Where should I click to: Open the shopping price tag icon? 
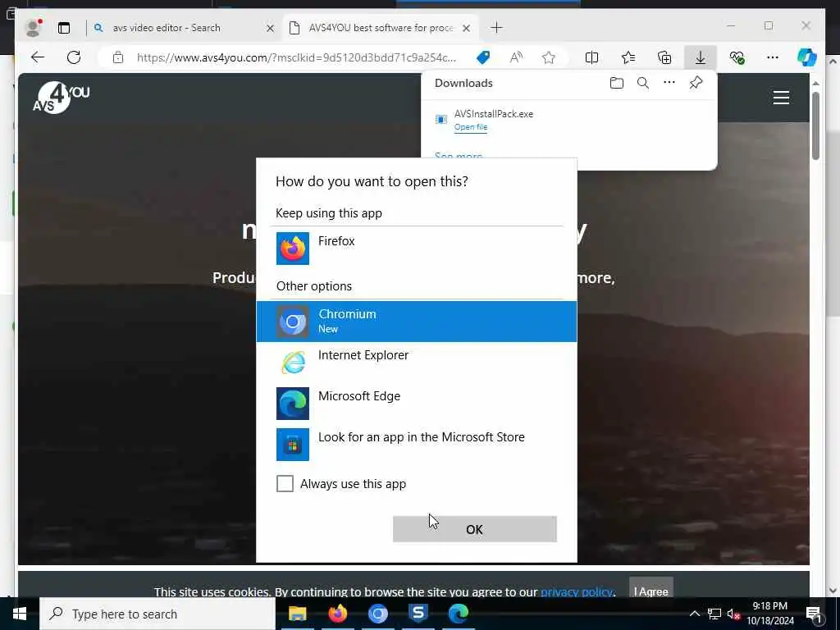point(482,57)
